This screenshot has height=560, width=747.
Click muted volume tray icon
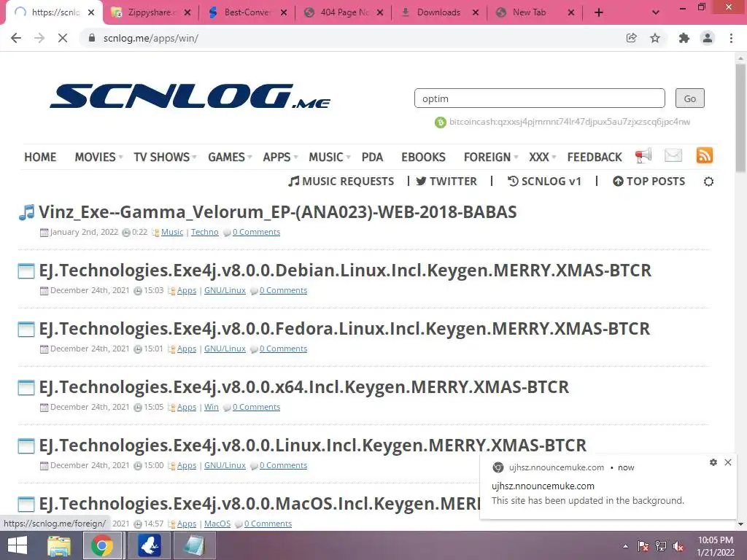(x=678, y=546)
